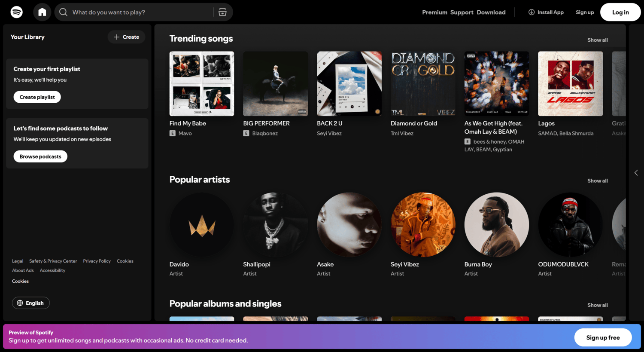This screenshot has width=644, height=352.
Task: Open the Browse icon in search bar
Action: (222, 12)
